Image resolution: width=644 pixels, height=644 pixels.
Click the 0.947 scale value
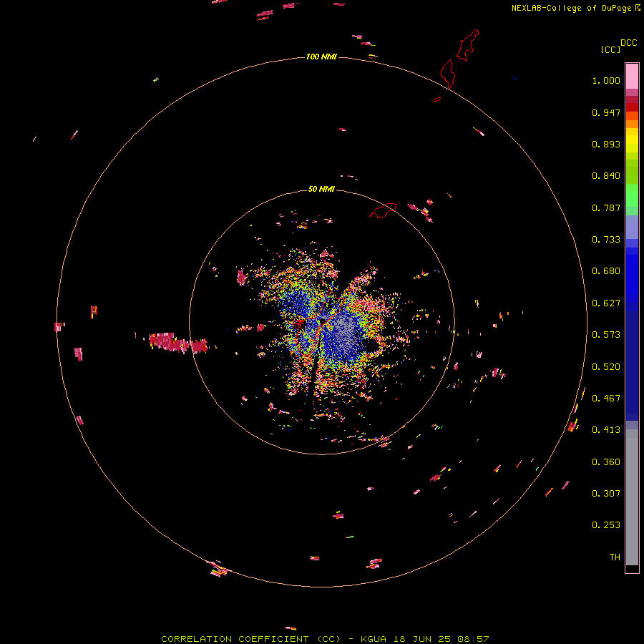(x=606, y=112)
